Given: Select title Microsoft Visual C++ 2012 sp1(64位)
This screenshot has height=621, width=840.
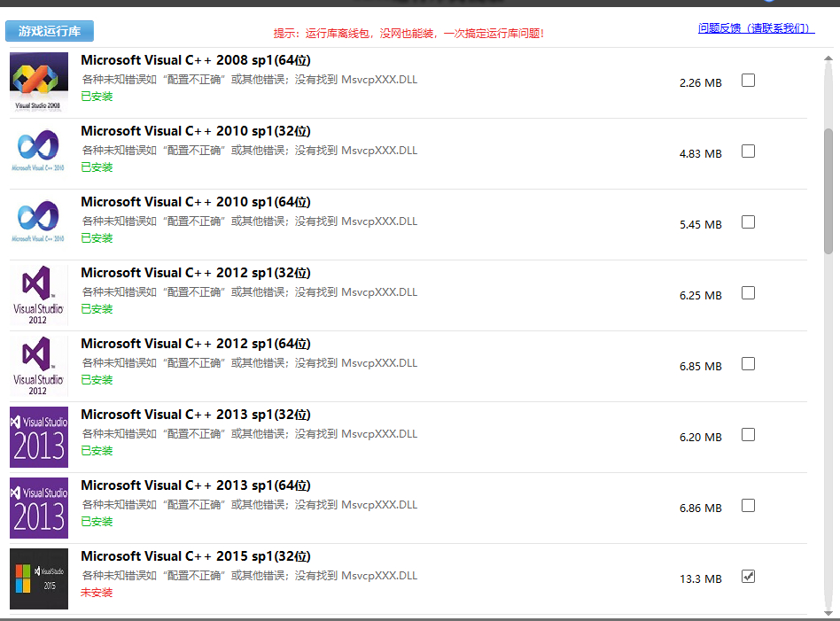Looking at the screenshot, I should 196,344.
